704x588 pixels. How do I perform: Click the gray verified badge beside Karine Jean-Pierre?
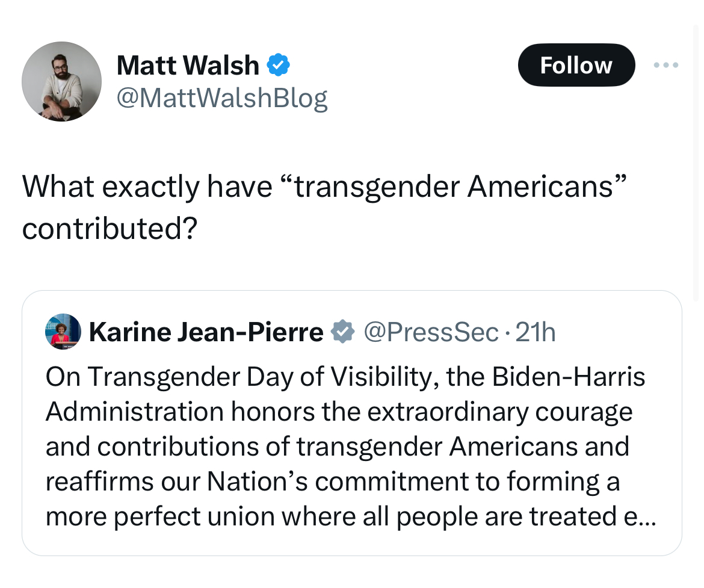[342, 332]
